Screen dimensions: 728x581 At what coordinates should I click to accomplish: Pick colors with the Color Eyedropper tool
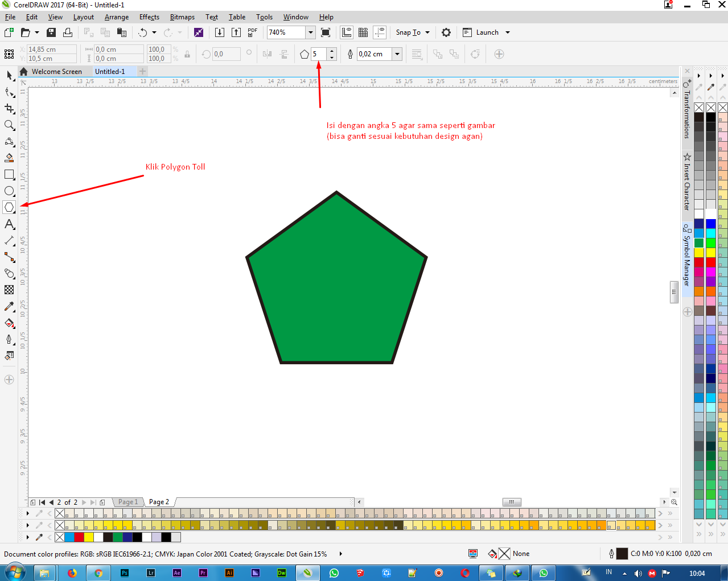pyautogui.click(x=9, y=307)
